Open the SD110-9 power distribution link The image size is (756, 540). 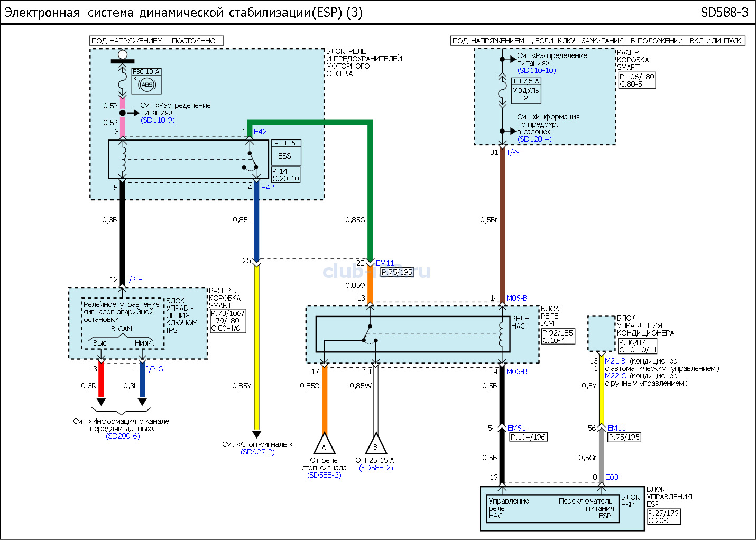click(x=158, y=120)
